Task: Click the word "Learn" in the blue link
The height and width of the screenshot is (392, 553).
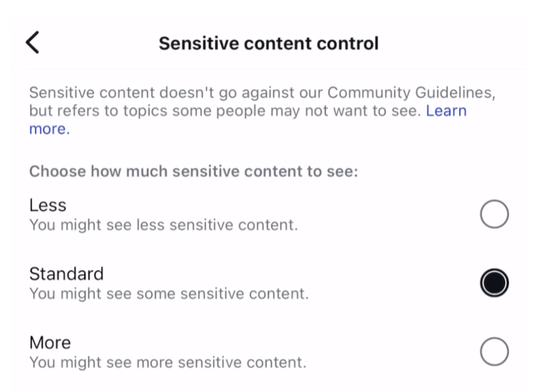Action: 446,111
